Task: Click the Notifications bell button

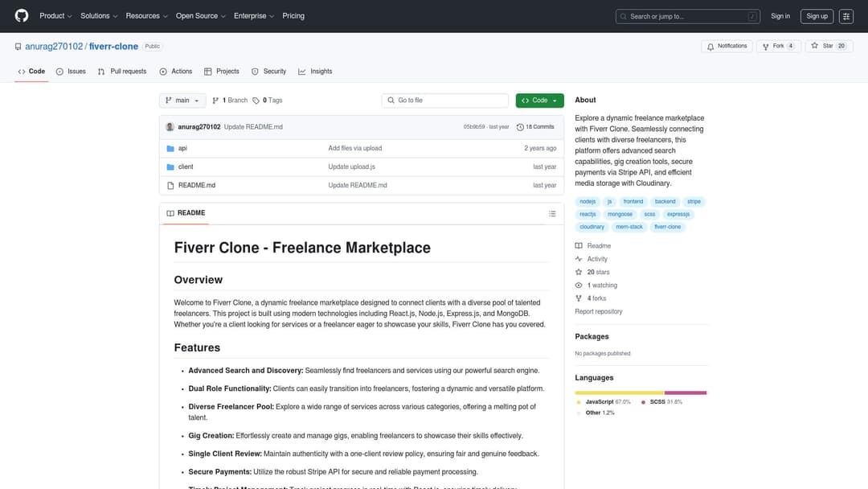Action: (x=727, y=47)
